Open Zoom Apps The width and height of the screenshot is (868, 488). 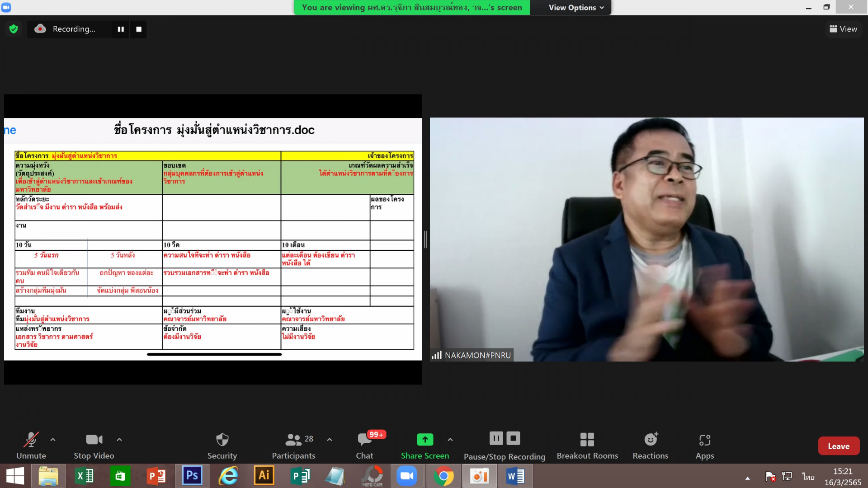click(x=705, y=446)
